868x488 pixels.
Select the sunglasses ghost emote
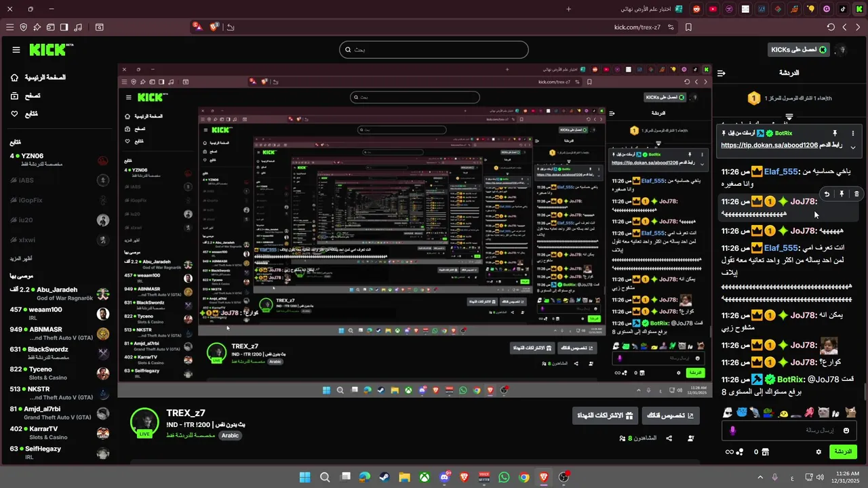pyautogui.click(x=728, y=412)
